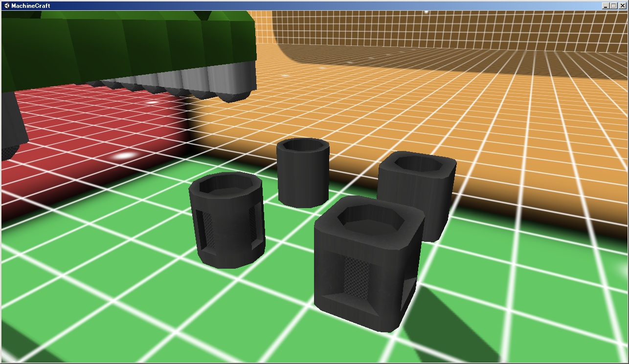The width and height of the screenshot is (629, 364).
Task: Minimize the MachineCraft window
Action: point(607,6)
